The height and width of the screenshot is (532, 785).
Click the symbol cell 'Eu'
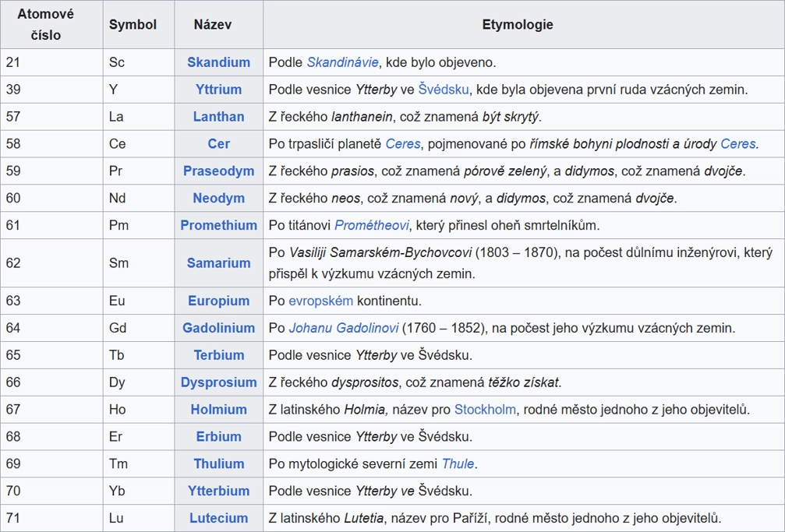[x=139, y=301]
